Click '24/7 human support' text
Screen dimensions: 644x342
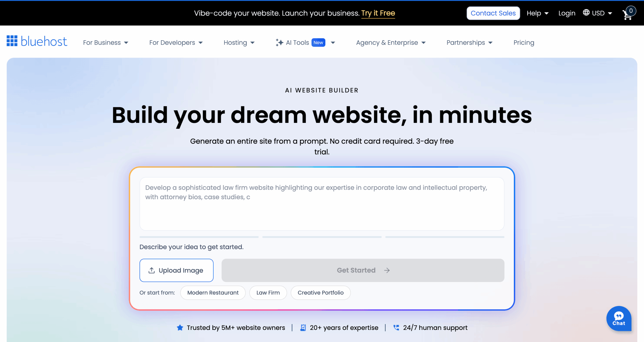click(435, 328)
